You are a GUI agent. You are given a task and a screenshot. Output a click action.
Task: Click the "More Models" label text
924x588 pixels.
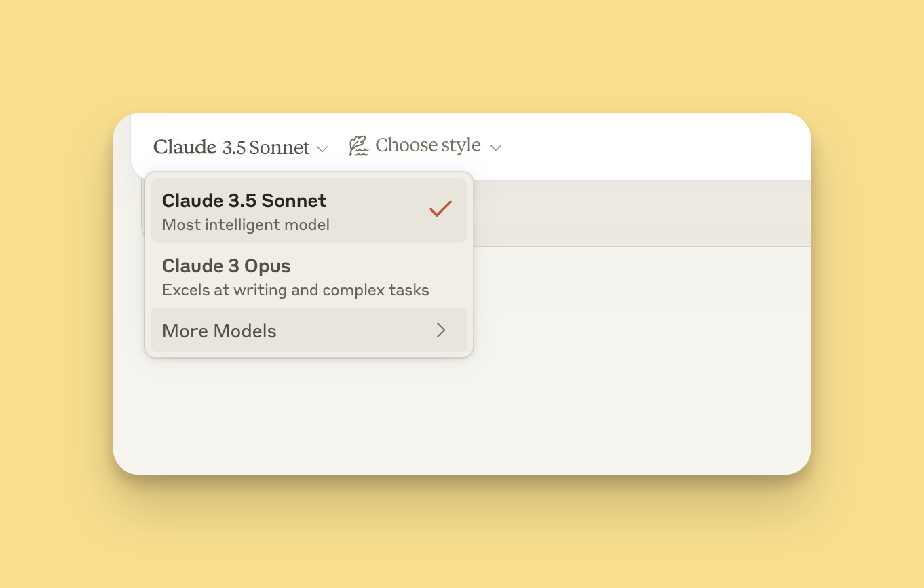click(219, 331)
